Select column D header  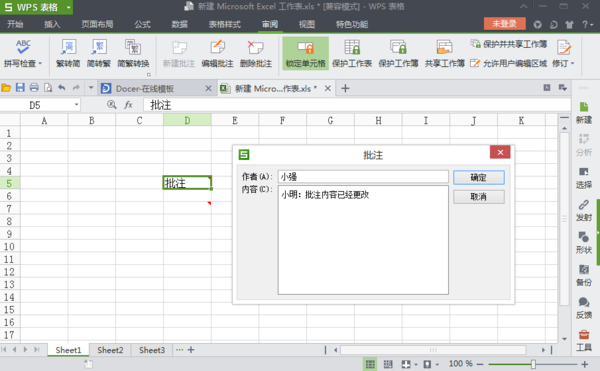click(x=187, y=120)
